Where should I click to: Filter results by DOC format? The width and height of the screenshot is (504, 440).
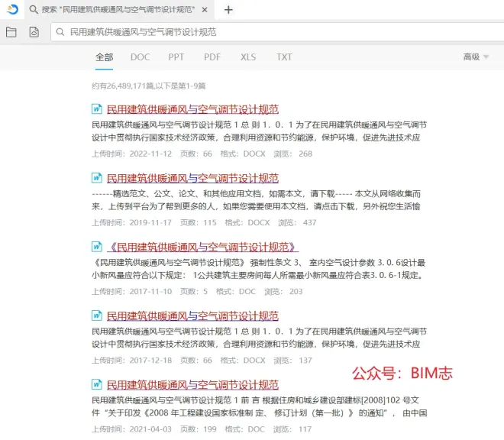coord(140,57)
